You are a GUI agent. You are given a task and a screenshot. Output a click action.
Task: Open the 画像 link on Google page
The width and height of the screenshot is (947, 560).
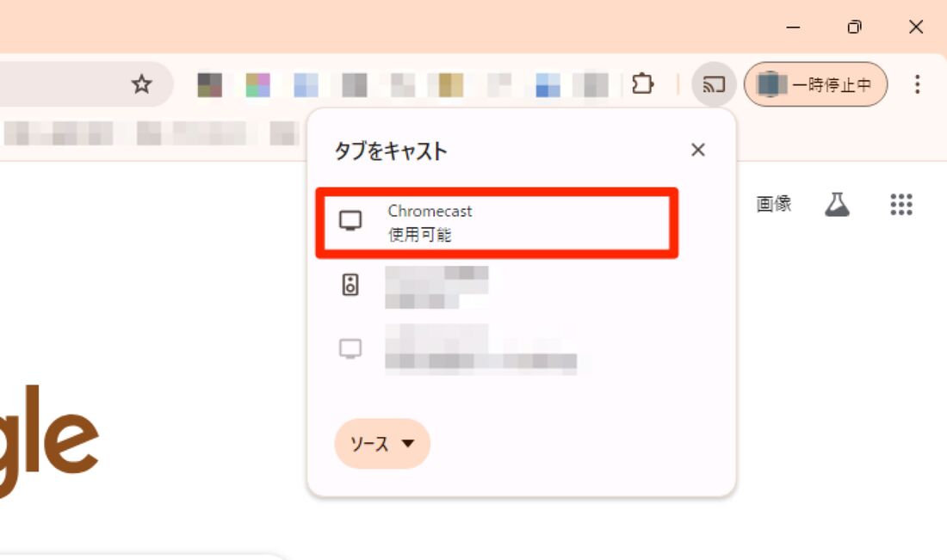pos(774,204)
